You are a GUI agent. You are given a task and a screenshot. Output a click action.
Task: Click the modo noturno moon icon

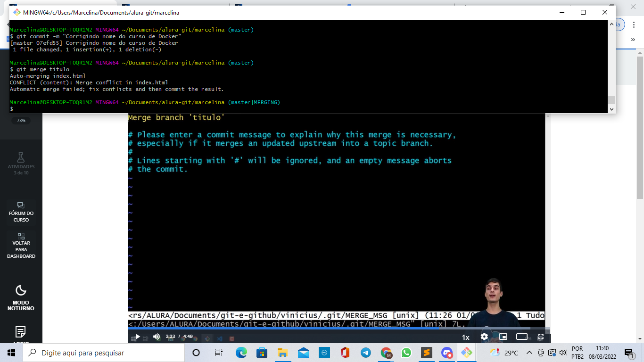pyautogui.click(x=21, y=290)
